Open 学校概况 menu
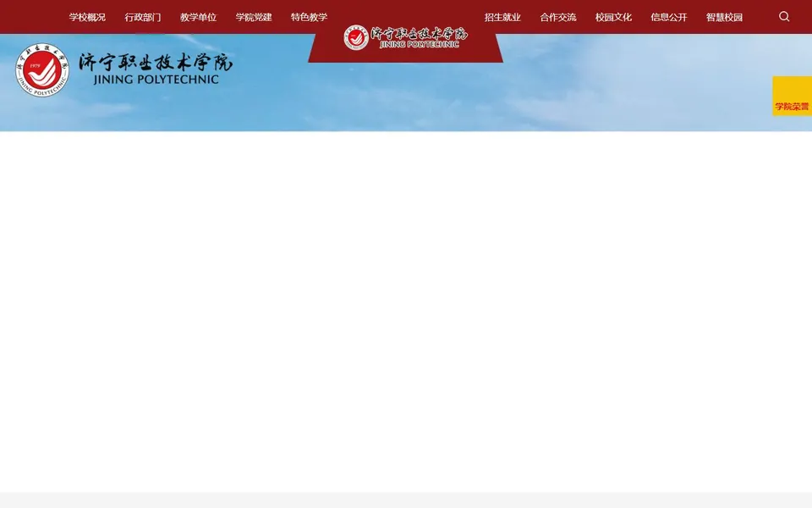Screen dimensions: 812x508 pos(87,17)
